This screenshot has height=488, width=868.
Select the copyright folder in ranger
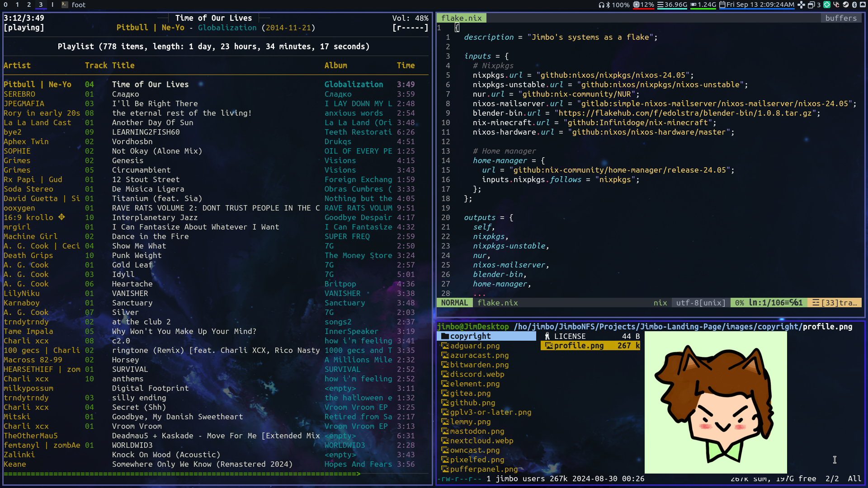[x=486, y=336]
